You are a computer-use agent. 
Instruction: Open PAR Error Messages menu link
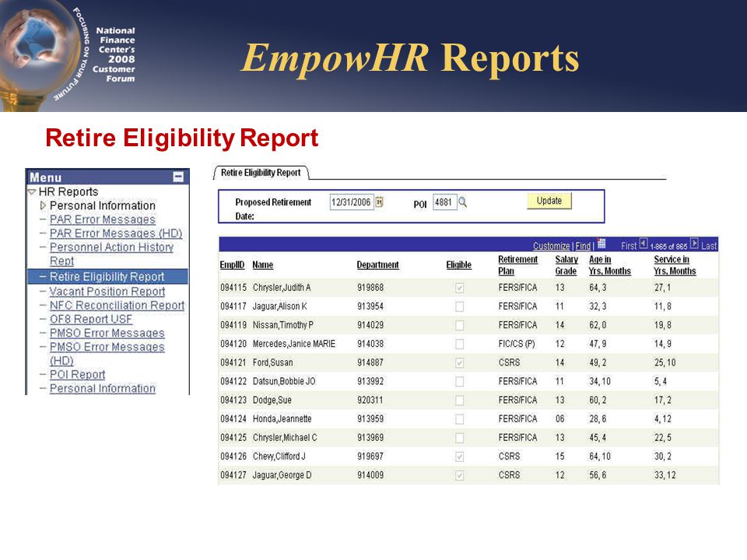[x=103, y=219]
